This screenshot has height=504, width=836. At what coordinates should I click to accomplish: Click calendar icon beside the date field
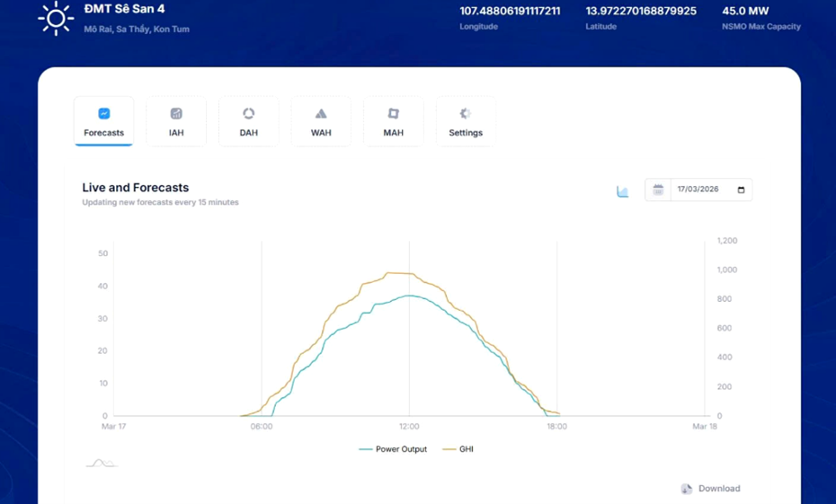pos(658,190)
